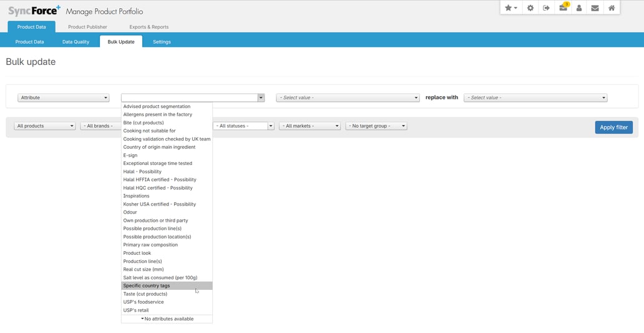Viewport: 644px width, 333px height.
Task: Click the logout arrow icon
Action: tap(546, 8)
